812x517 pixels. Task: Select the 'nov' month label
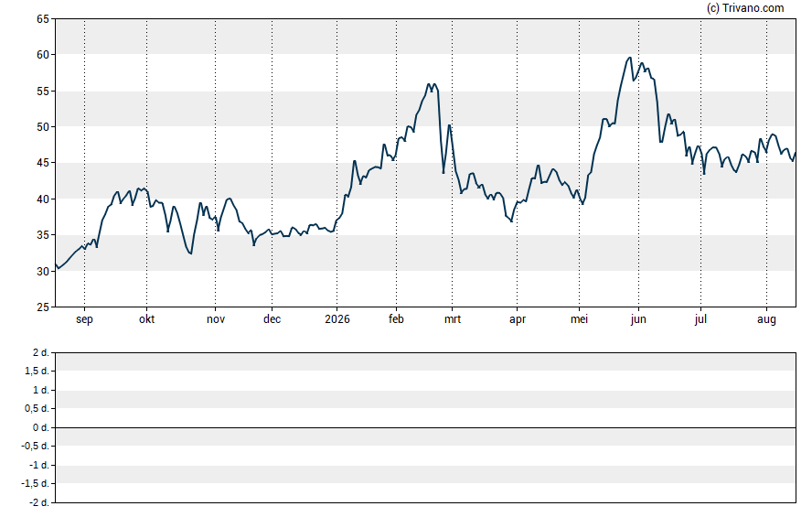tap(216, 319)
